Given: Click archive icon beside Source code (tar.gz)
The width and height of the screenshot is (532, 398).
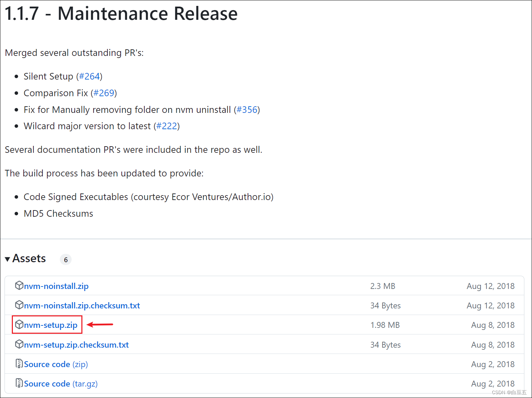Looking at the screenshot, I should 19,383.
